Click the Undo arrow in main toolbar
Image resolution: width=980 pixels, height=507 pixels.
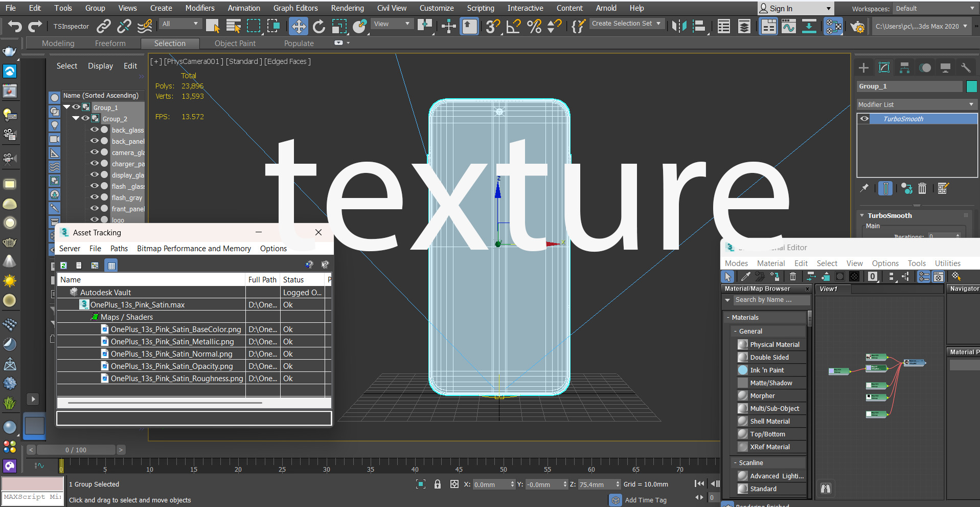[15, 26]
